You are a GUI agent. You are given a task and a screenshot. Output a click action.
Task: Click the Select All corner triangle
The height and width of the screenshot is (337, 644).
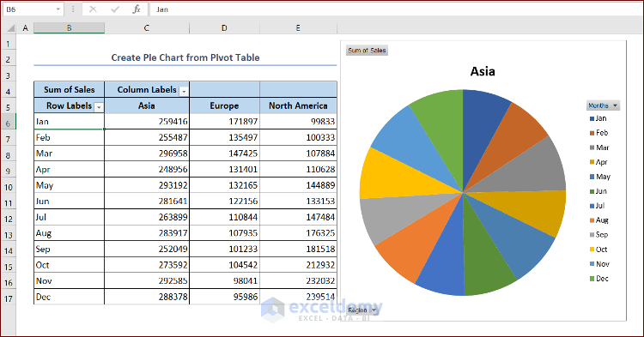[x=10, y=28]
